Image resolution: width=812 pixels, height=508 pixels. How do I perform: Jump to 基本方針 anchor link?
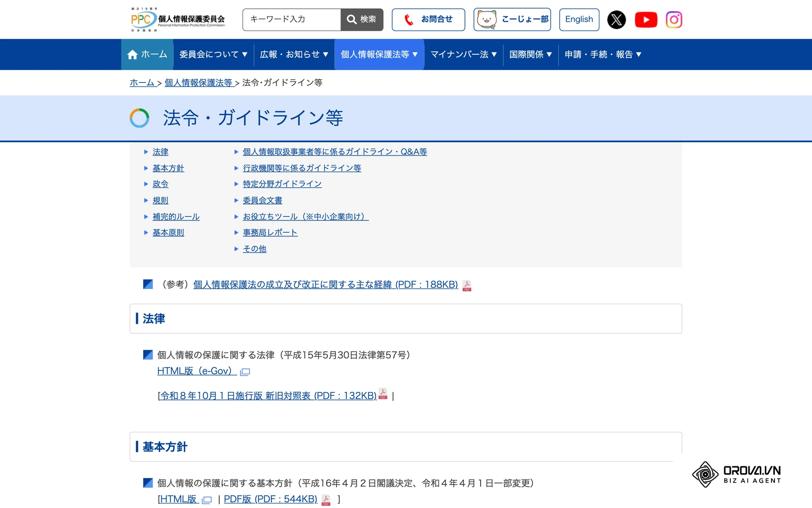tap(168, 168)
